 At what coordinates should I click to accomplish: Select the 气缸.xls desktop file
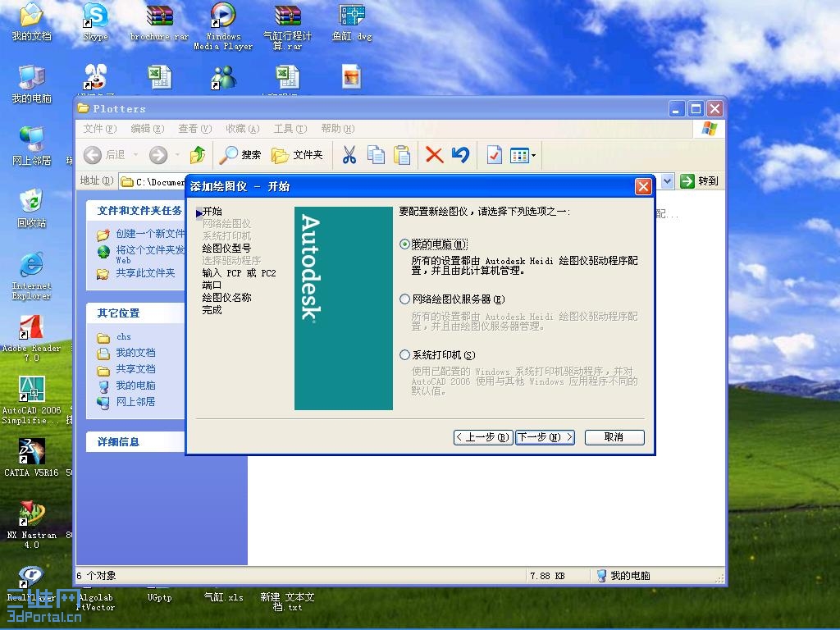click(x=223, y=597)
